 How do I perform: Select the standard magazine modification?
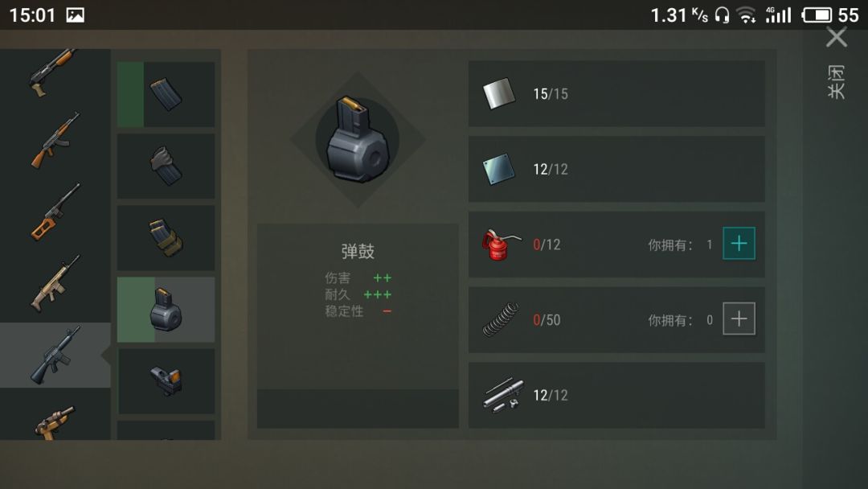(x=166, y=94)
